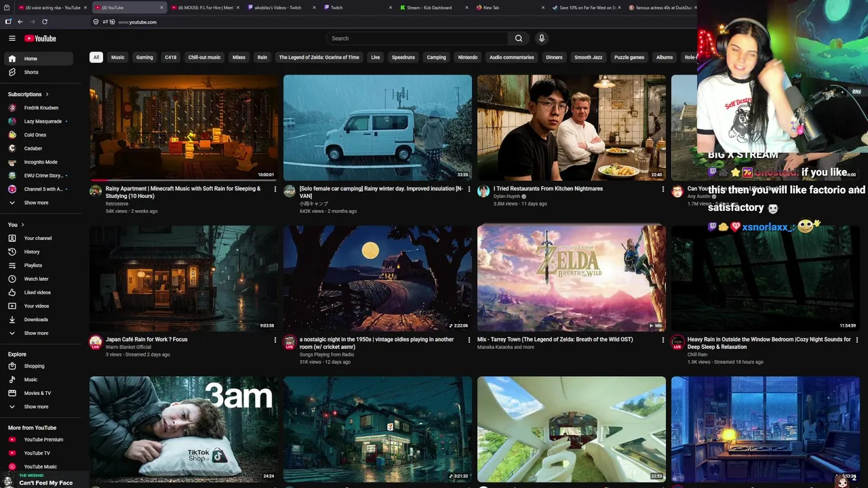The height and width of the screenshot is (488, 868).
Task: Click the browser sidebar toggle icon
Action: tap(8, 22)
